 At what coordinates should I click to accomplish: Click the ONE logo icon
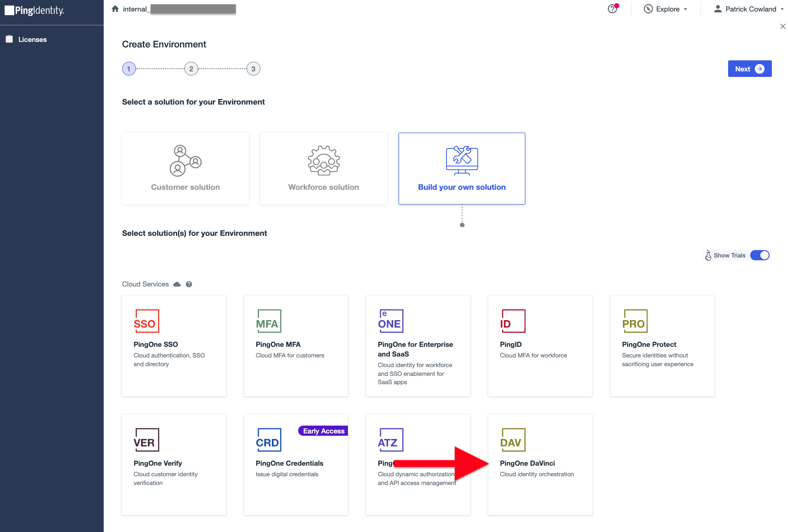click(390, 321)
